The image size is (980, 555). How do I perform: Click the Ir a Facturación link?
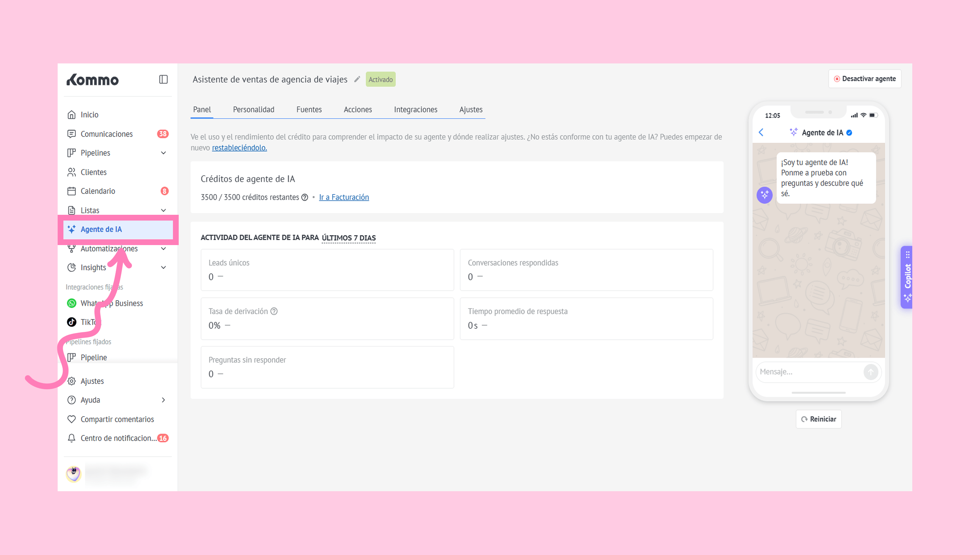[344, 197]
